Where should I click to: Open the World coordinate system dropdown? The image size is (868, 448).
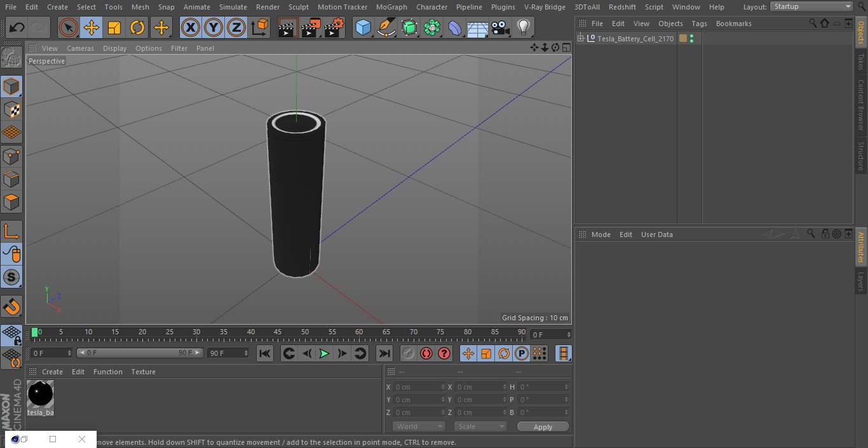pyautogui.click(x=418, y=426)
